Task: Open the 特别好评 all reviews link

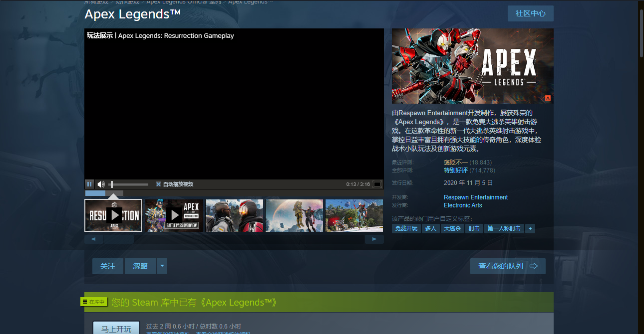Action: point(456,170)
